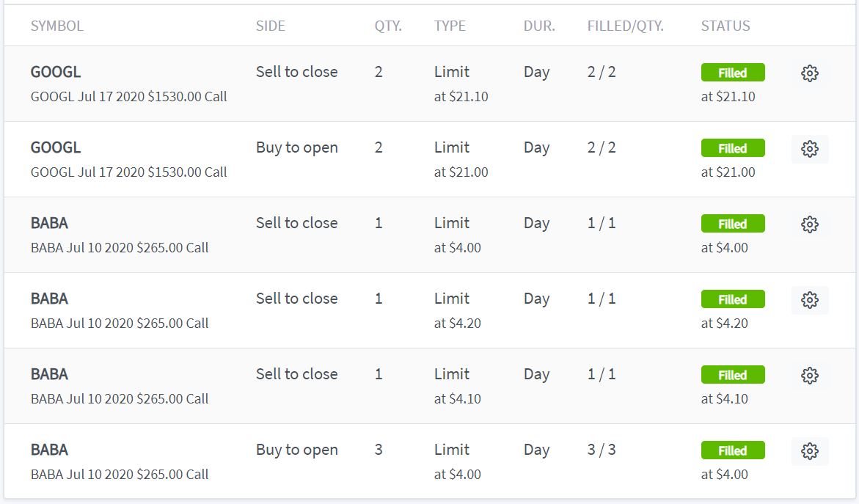The width and height of the screenshot is (859, 504).
Task: Select GOOGL Jul 17 2020 $1530.00 Call sell description
Action: [129, 96]
